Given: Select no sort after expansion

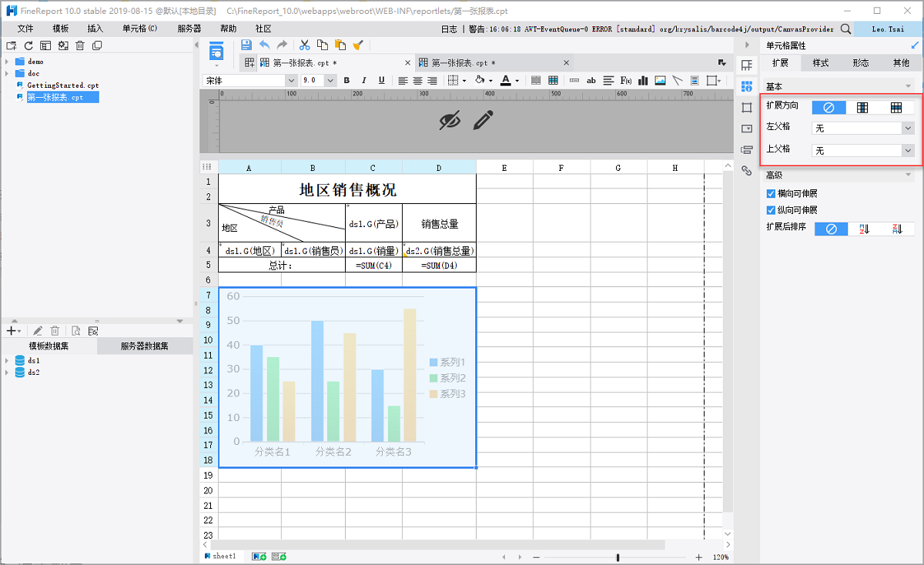Looking at the screenshot, I should coord(832,229).
